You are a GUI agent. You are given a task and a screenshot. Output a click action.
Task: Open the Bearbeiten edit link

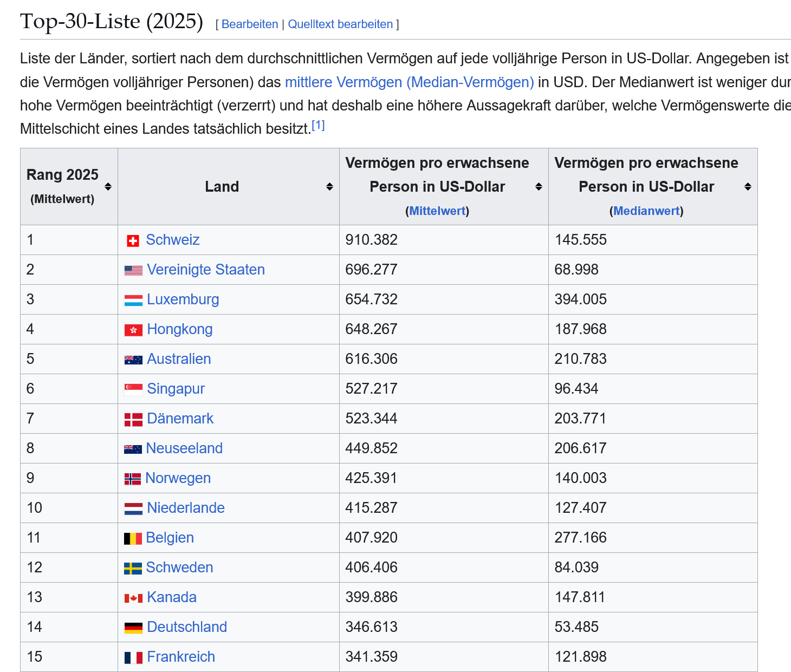(x=250, y=24)
